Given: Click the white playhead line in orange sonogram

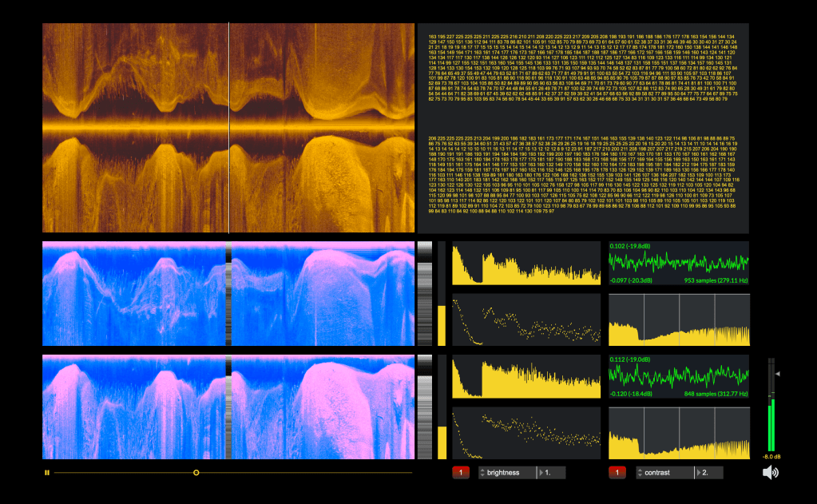Looking at the screenshot, I should tap(229, 128).
